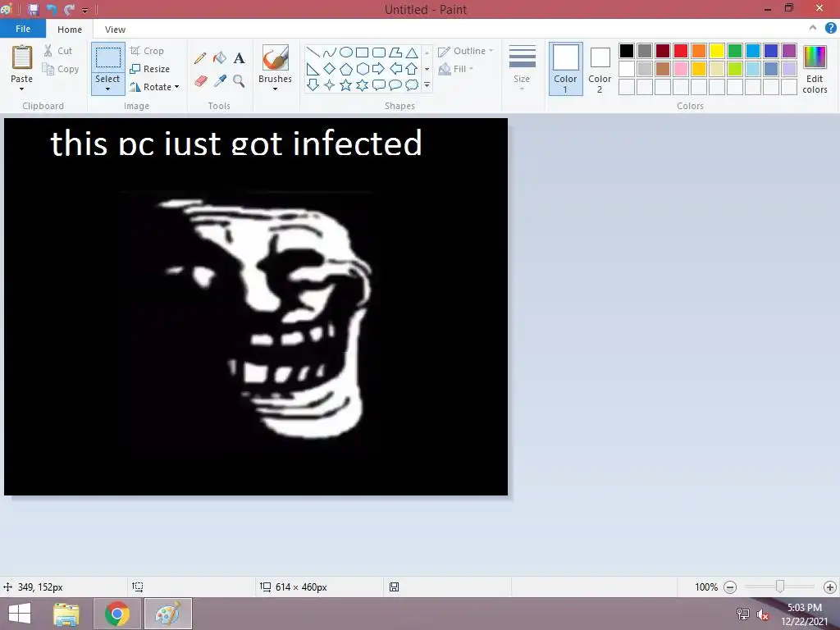Select the Polygon shape

click(x=395, y=52)
